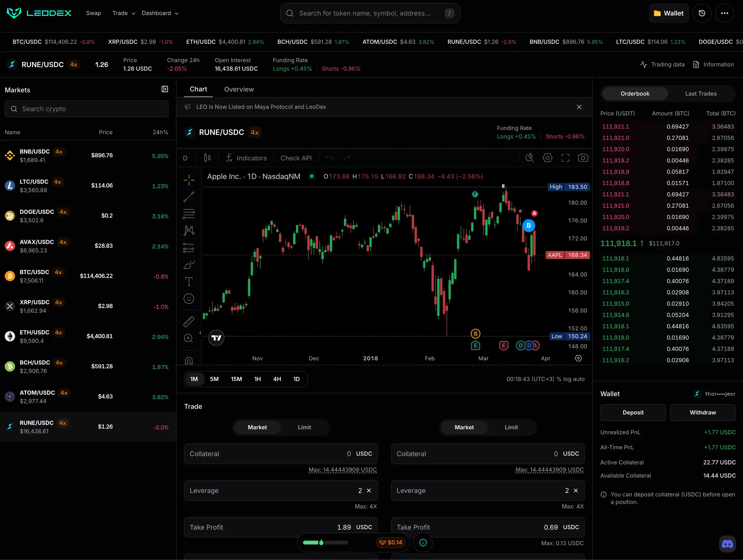Select the 4H timeframe

(x=277, y=379)
